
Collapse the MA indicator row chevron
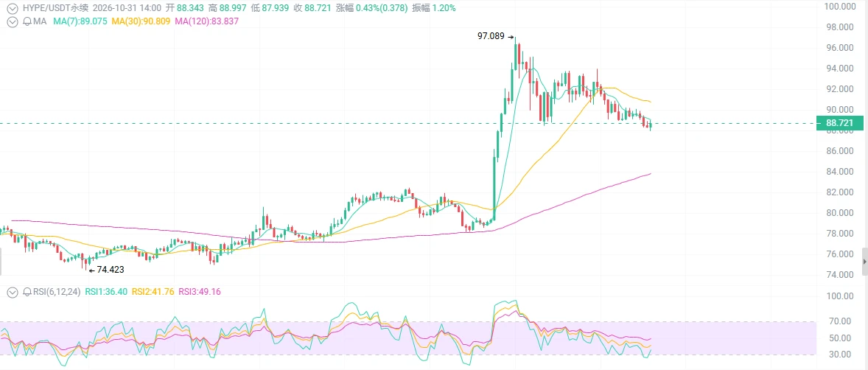pyautogui.click(x=12, y=21)
